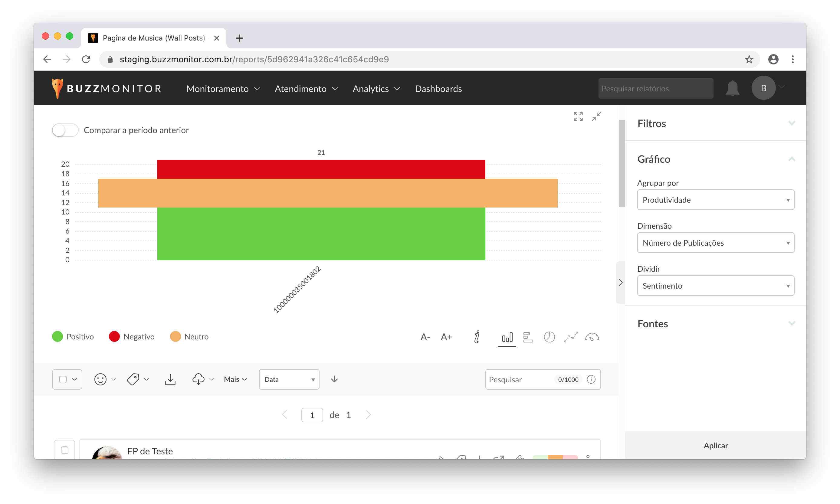
Task: Toggle Comparar a período anterior switch
Action: coord(65,130)
